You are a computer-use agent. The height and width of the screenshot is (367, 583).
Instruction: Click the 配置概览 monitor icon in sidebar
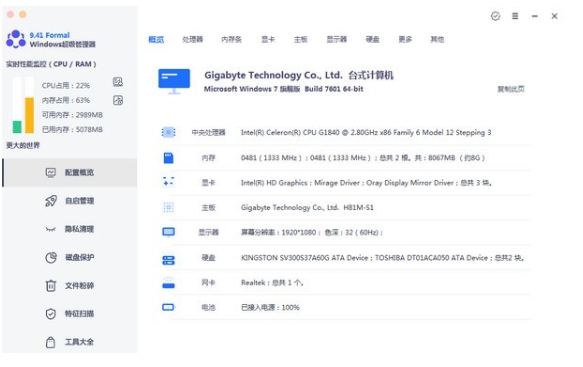pyautogui.click(x=51, y=173)
